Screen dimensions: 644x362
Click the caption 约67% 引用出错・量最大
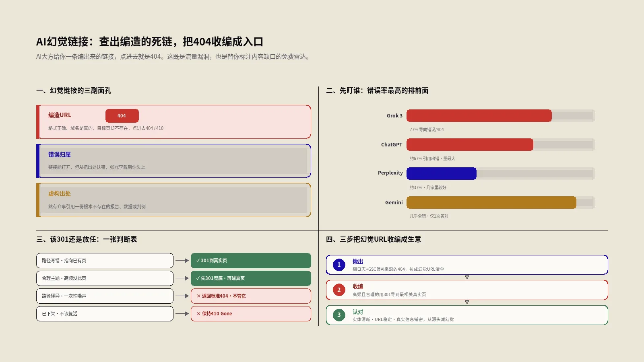[x=432, y=158]
